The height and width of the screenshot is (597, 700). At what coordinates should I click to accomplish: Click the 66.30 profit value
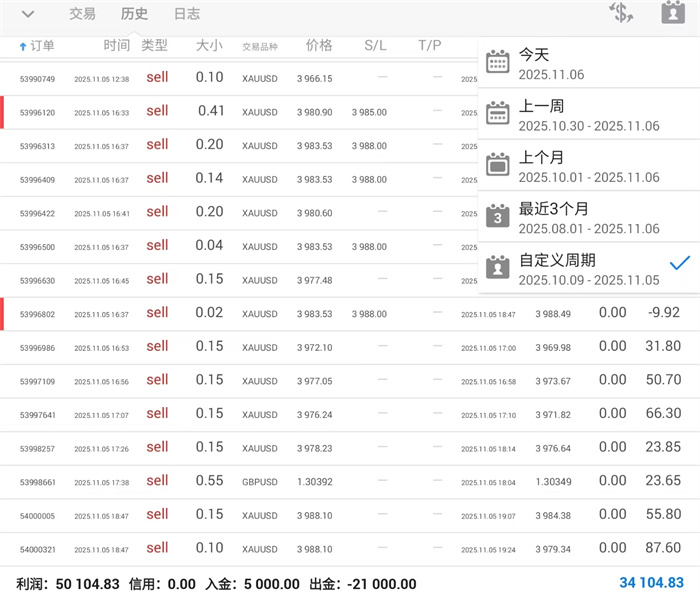[663, 413]
